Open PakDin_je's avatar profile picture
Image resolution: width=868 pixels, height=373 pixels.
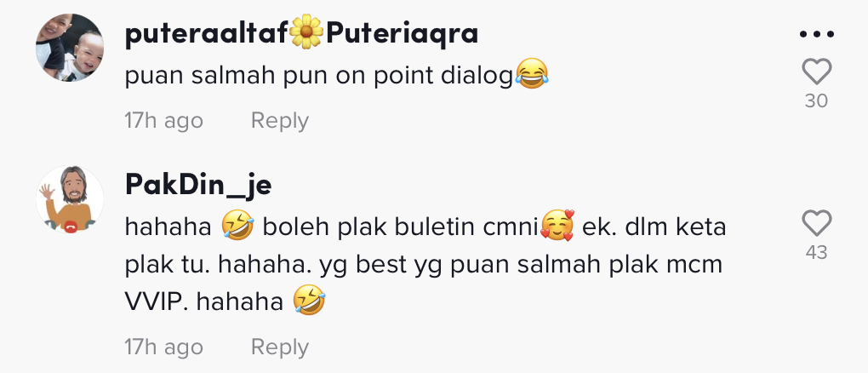(x=70, y=199)
